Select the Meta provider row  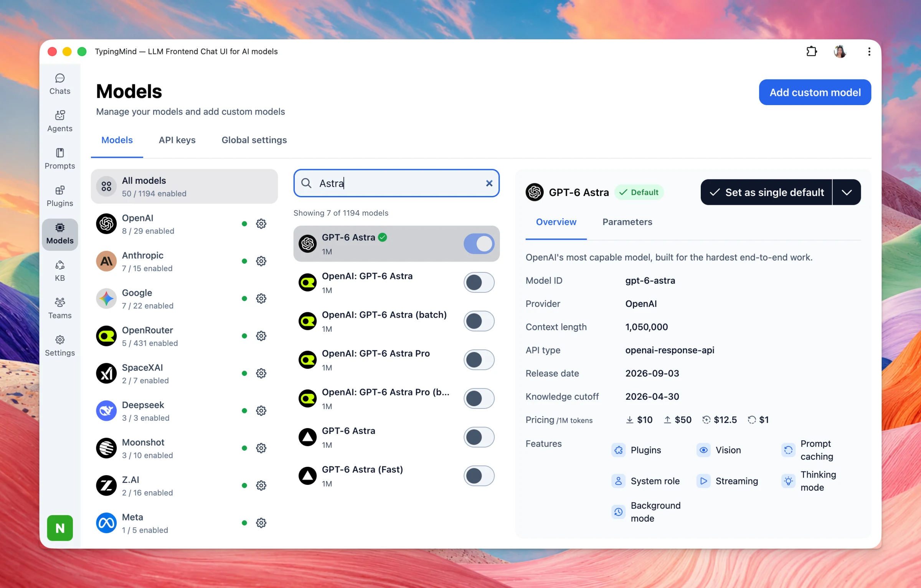click(184, 523)
